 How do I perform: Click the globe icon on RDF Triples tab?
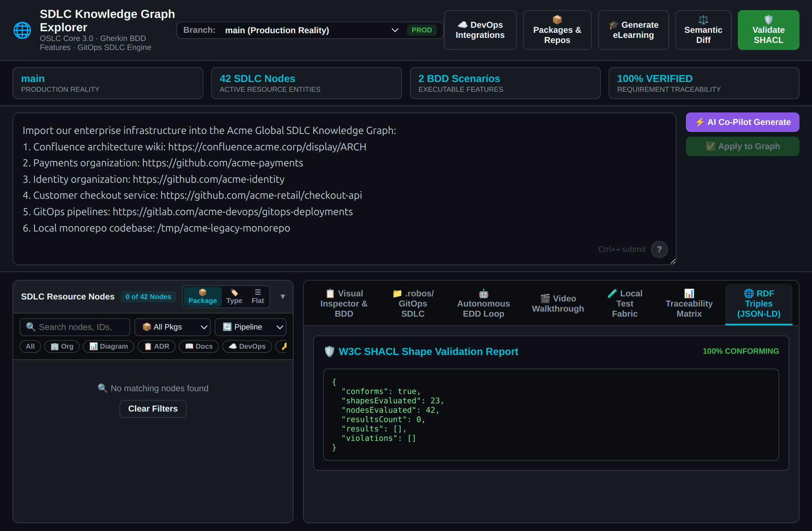click(749, 294)
